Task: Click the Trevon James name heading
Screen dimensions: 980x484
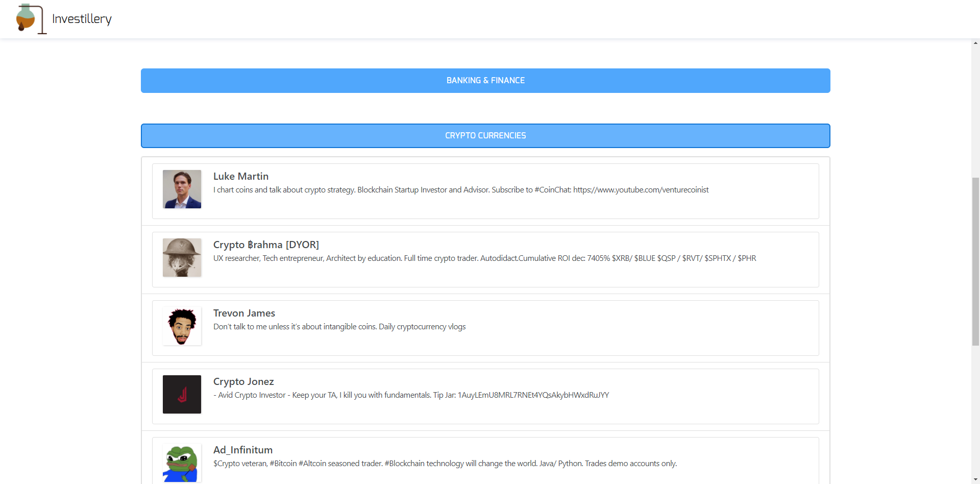Action: (244, 313)
